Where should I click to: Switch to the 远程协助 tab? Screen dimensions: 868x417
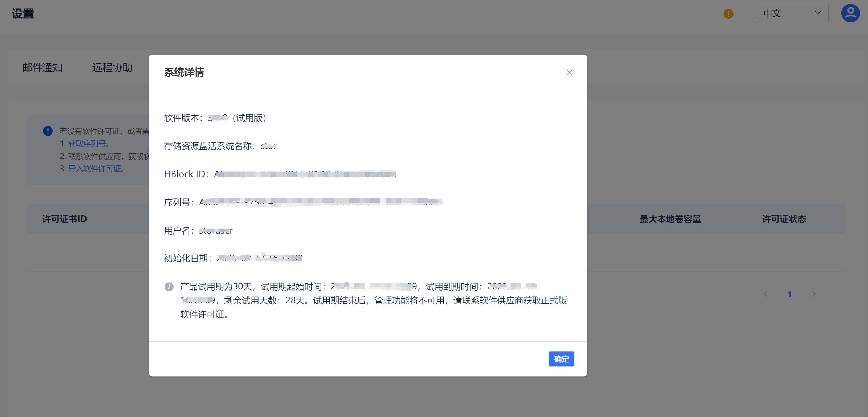112,67
